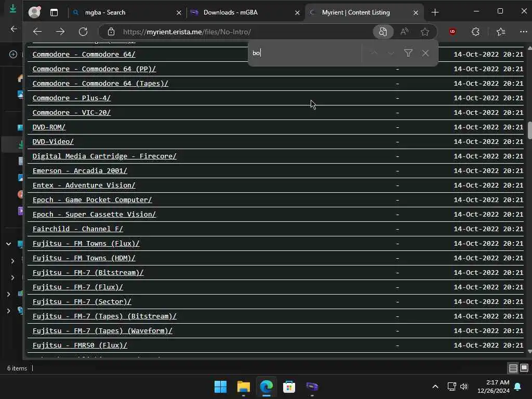Click the find on page toolbar icon

[x=383, y=32]
